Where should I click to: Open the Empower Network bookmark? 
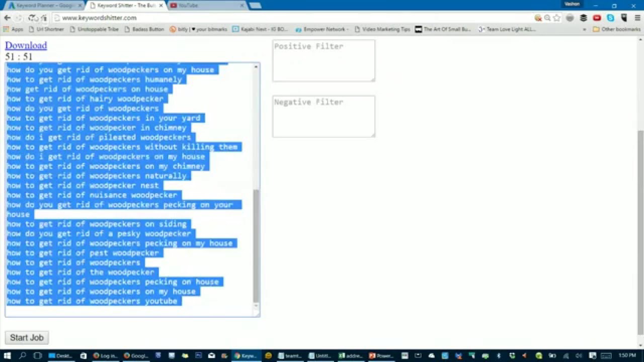point(322,29)
